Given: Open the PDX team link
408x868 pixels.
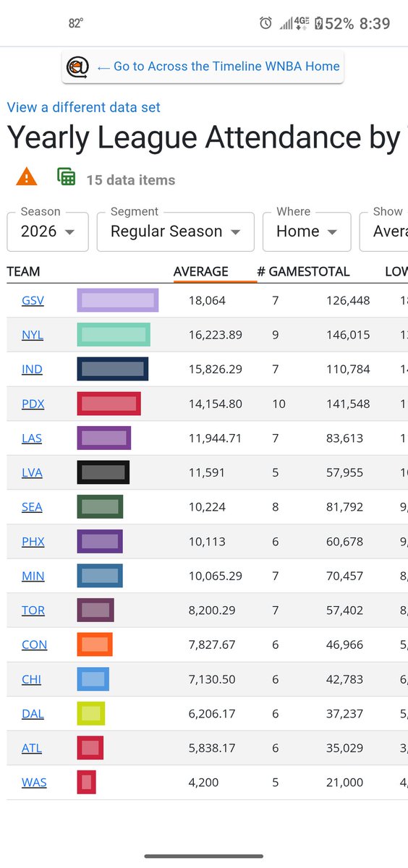Looking at the screenshot, I should pos(33,404).
